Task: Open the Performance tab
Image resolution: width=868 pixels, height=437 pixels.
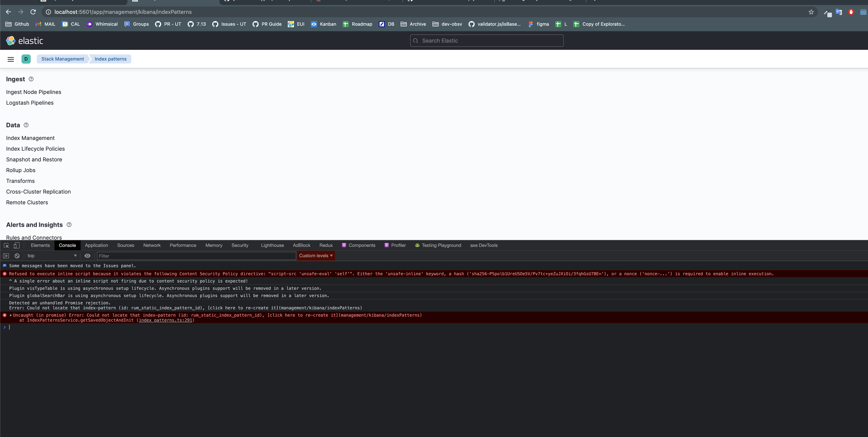Action: click(x=183, y=246)
